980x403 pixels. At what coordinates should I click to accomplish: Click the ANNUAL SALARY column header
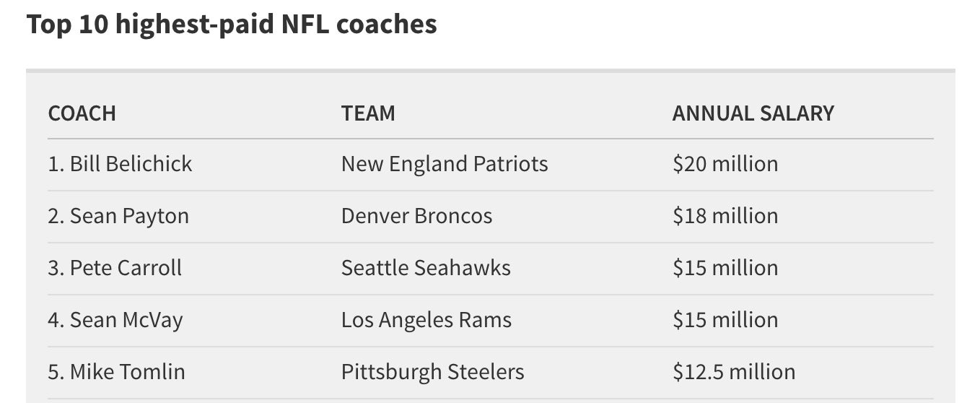click(x=753, y=113)
